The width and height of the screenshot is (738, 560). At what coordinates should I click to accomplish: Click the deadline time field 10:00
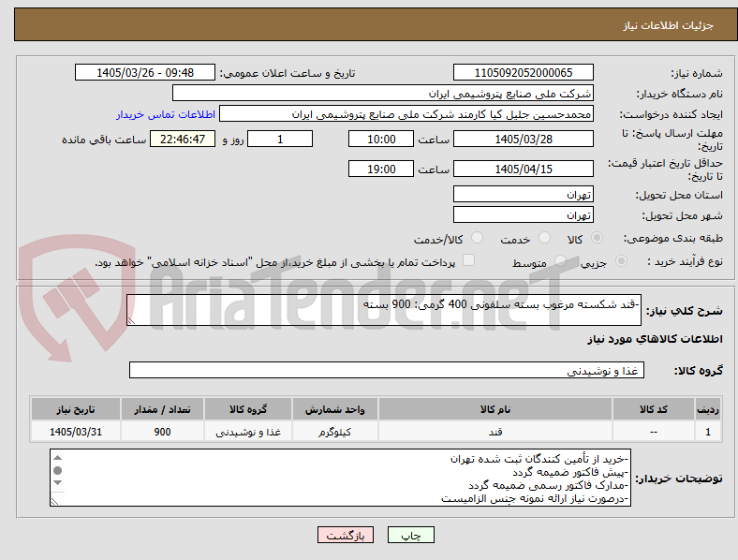pos(381,140)
